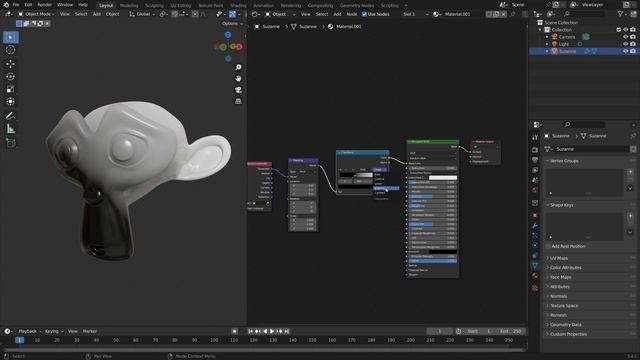This screenshot has width=640, height=360.
Task: Open the Tool settings properties tab
Action: click(535, 138)
